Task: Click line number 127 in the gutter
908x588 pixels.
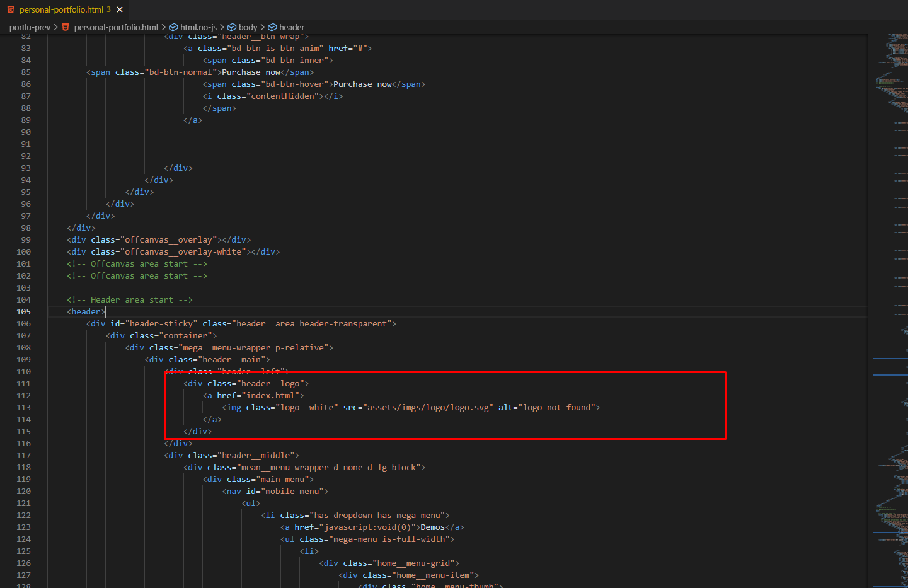Action: tap(23, 575)
